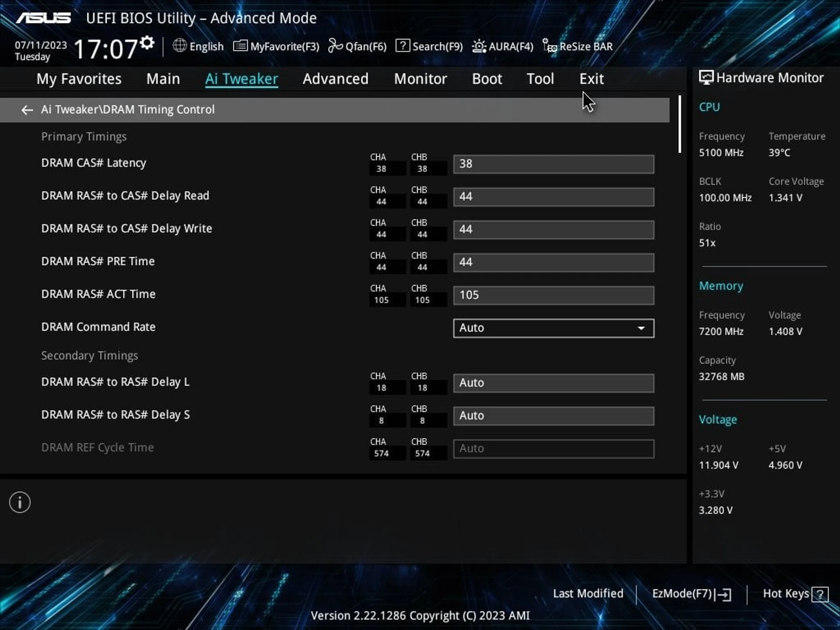Viewport: 840px width, 630px height.
Task: Click Last Modified button
Action: (588, 594)
